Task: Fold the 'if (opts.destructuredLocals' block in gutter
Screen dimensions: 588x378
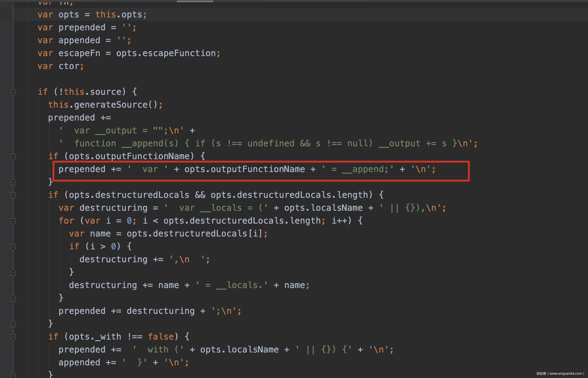Action: tap(13, 195)
